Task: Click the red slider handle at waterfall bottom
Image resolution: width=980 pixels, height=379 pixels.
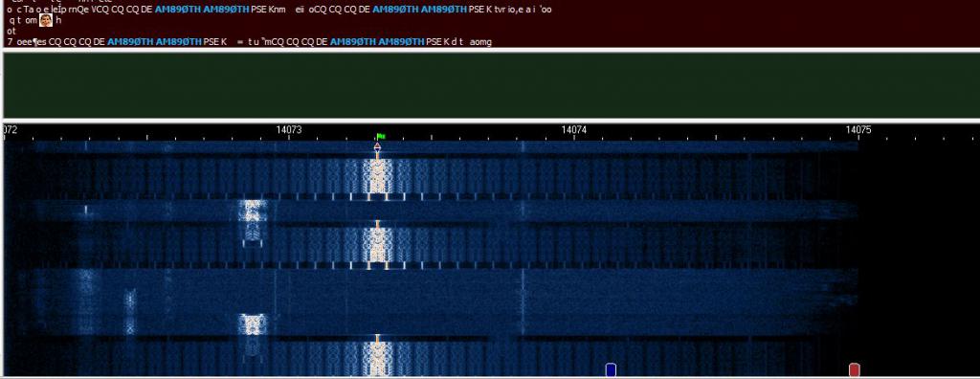Action: coord(855,369)
